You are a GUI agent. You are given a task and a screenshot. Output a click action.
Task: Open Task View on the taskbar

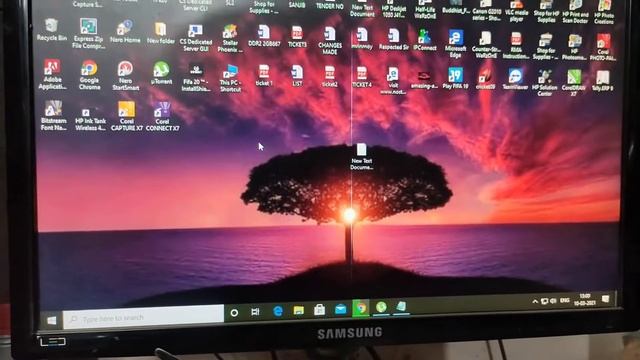pos(256,312)
